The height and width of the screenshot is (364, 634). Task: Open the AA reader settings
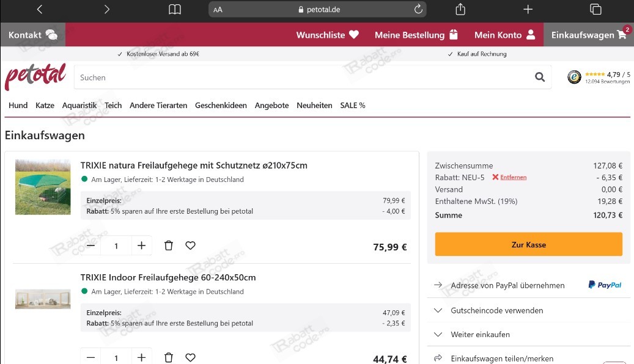click(x=218, y=10)
